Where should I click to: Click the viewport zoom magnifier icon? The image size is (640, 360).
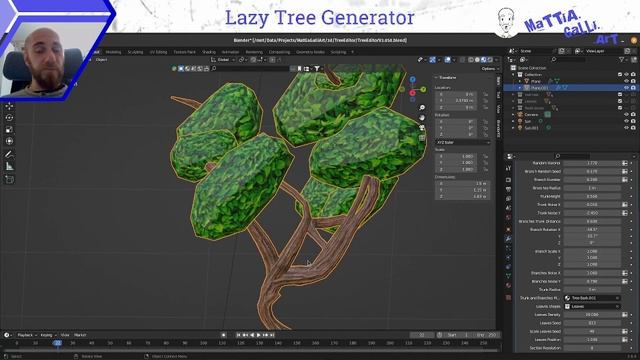point(422,108)
